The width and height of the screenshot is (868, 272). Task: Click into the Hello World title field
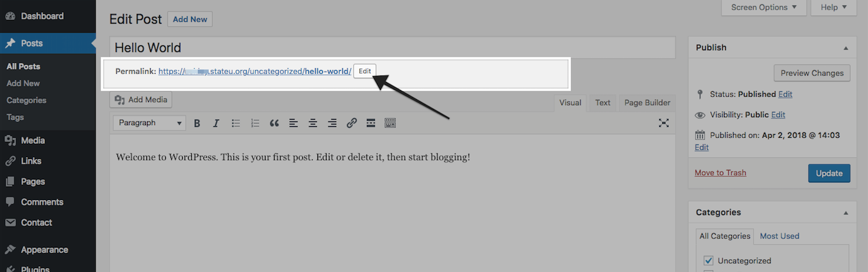(393, 48)
